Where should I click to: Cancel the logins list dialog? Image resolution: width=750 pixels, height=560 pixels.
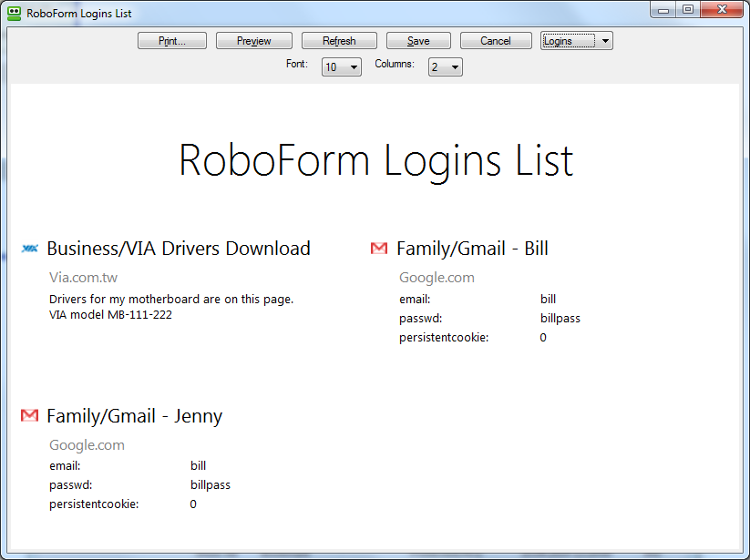tap(496, 41)
